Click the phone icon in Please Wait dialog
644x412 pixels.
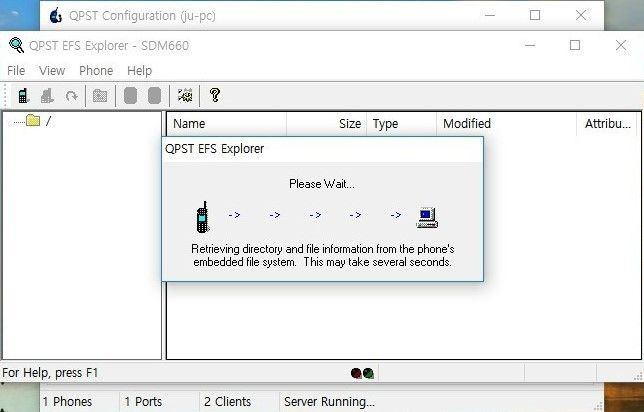[202, 217]
